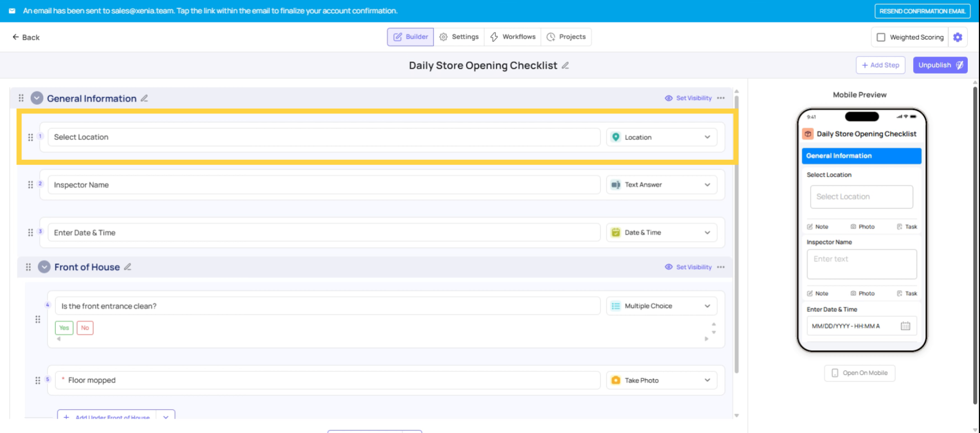Click the Inspector Name step field
Image resolution: width=980 pixels, height=433 pixels.
point(324,185)
